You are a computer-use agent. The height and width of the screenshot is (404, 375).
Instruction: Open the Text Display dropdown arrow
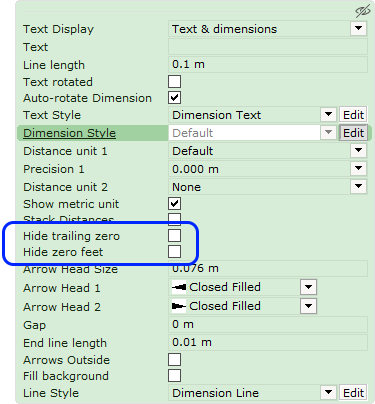[358, 29]
